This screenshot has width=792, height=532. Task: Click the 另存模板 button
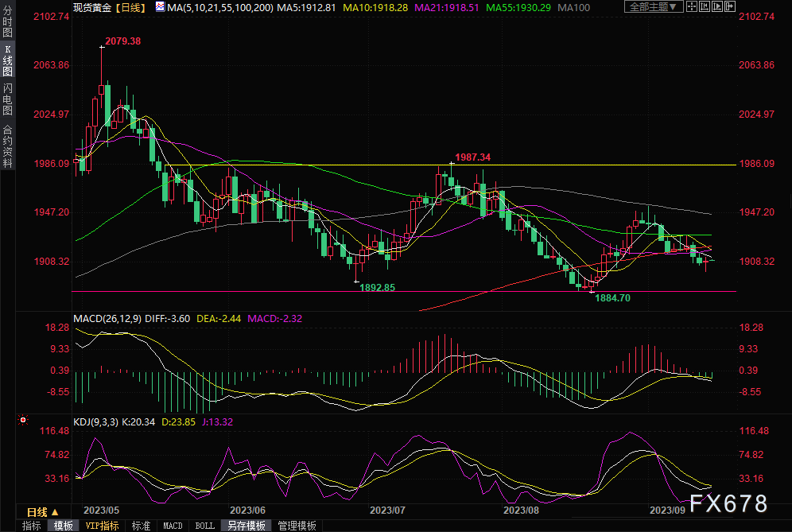(x=246, y=526)
